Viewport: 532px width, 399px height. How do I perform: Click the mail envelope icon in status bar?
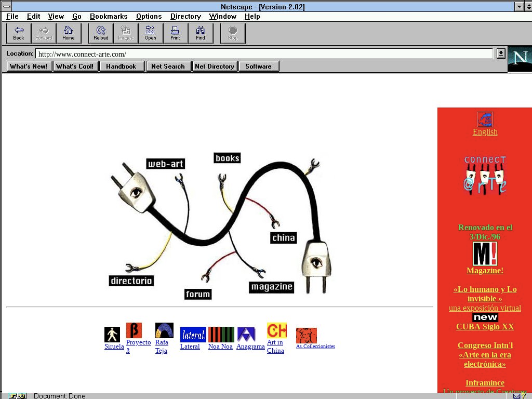click(x=516, y=396)
